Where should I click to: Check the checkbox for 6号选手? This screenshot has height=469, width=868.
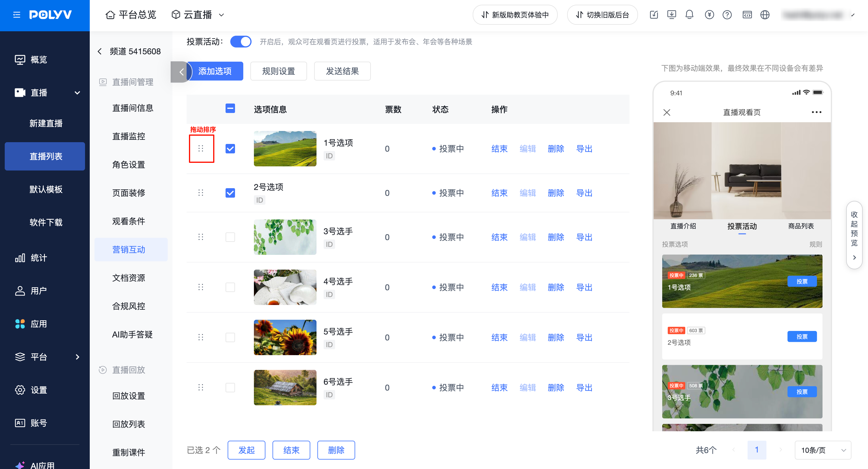click(x=230, y=388)
